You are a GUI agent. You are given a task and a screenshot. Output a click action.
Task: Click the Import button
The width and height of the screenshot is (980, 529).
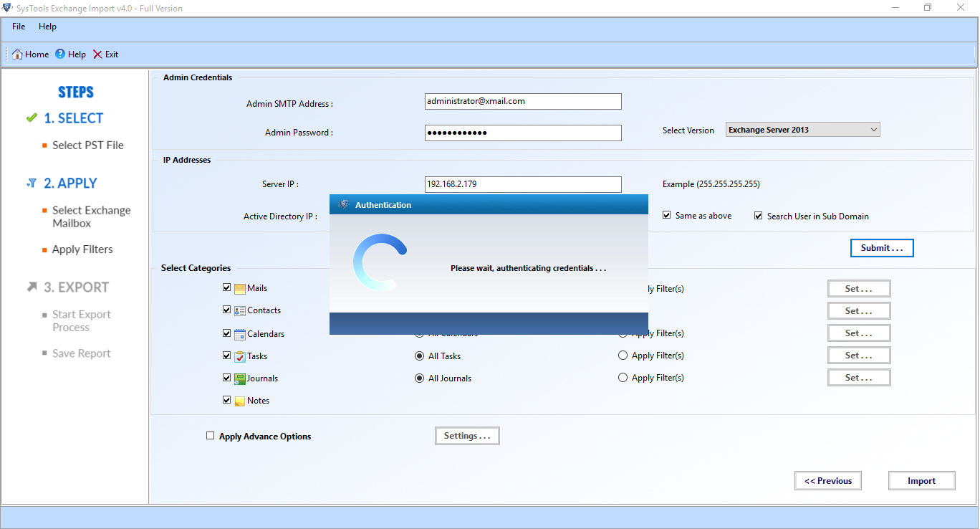coord(922,481)
